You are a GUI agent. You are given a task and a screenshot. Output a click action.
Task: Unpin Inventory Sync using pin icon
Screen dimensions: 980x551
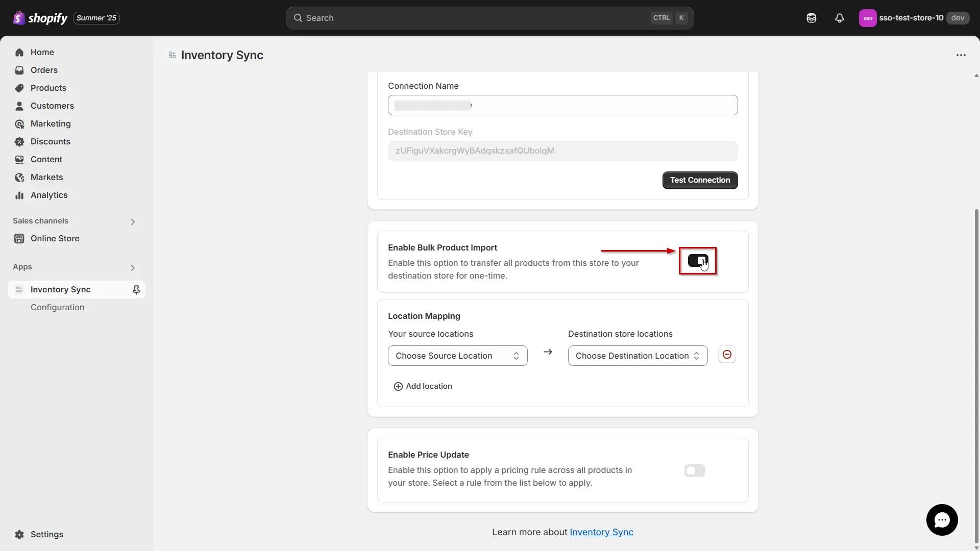point(136,290)
